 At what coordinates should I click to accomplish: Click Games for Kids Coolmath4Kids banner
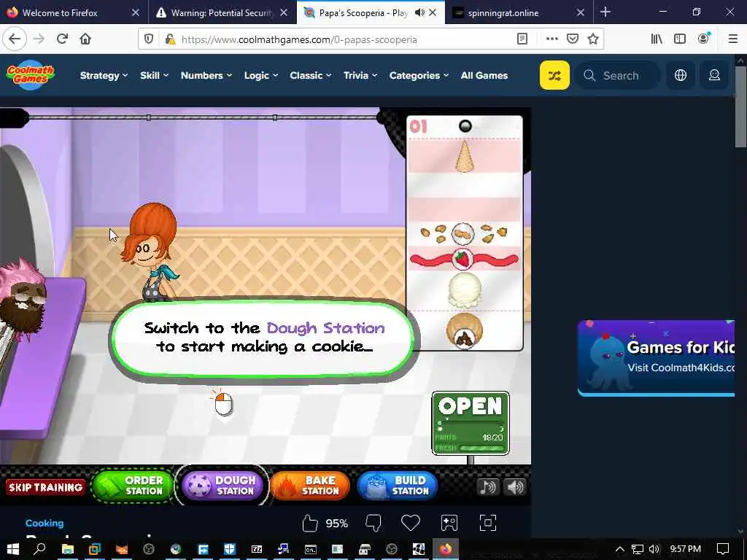[656, 357]
